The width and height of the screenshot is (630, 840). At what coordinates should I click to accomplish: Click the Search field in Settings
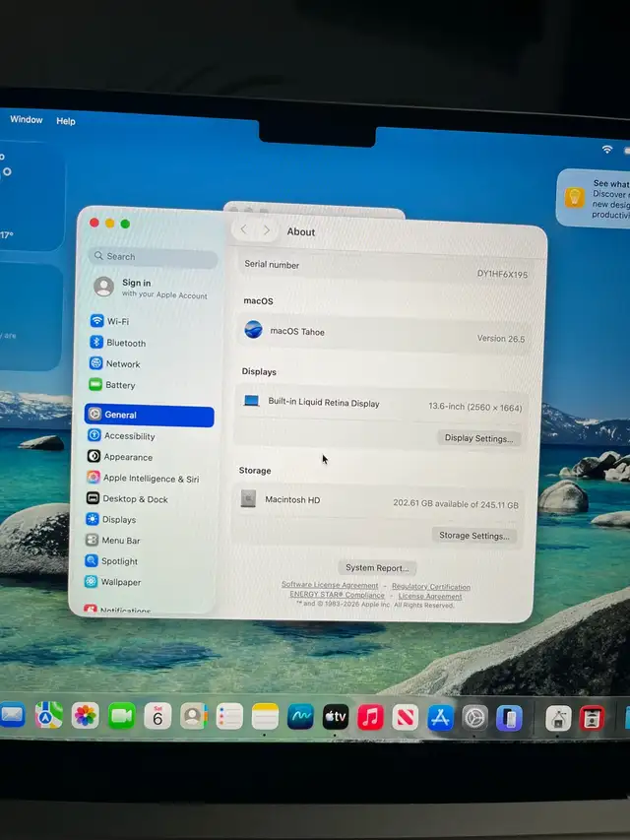point(153,257)
